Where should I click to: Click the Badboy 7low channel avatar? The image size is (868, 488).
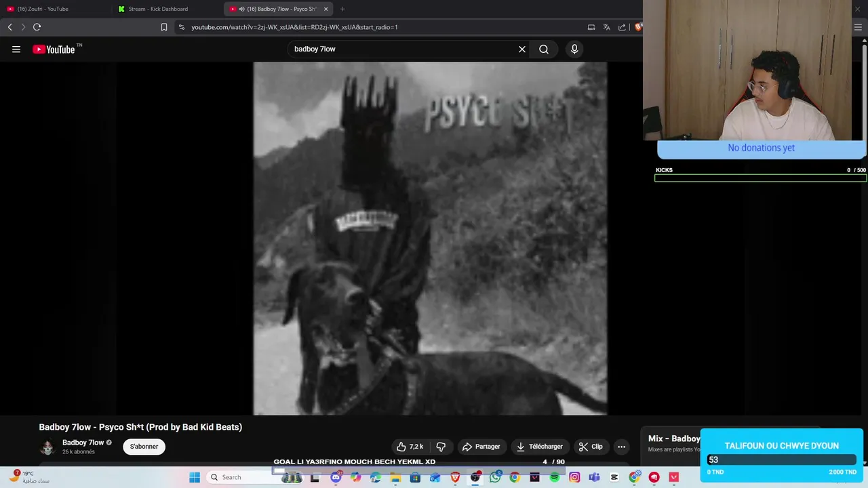47,447
